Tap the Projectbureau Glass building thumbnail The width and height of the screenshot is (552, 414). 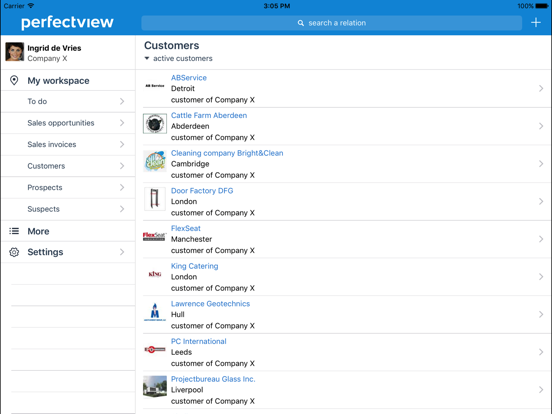(155, 387)
